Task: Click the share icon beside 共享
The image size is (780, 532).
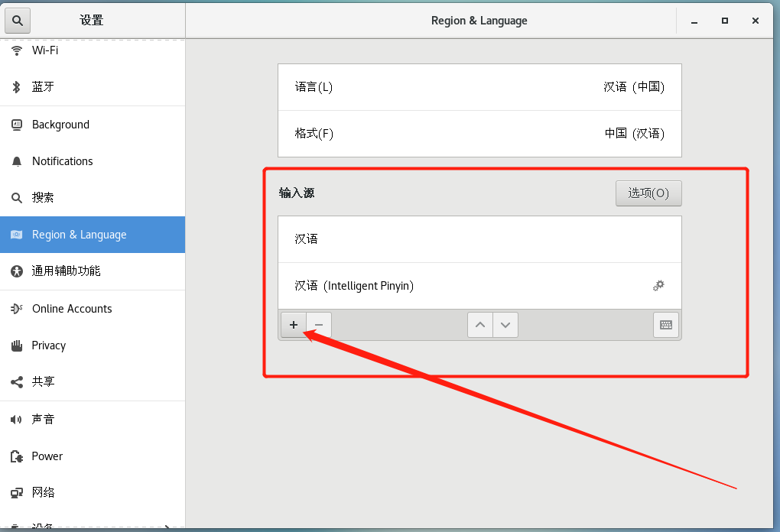Action: point(16,382)
